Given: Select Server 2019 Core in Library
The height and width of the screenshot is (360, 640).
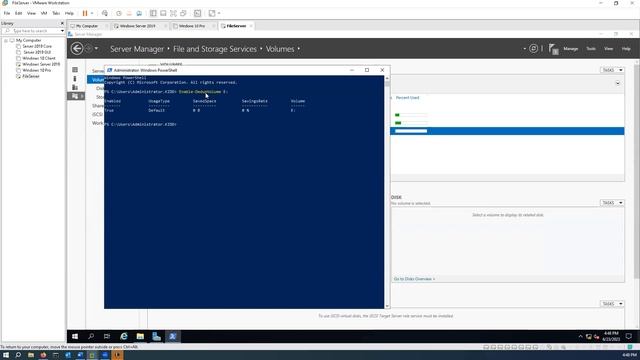Looking at the screenshot, I should tap(37, 46).
